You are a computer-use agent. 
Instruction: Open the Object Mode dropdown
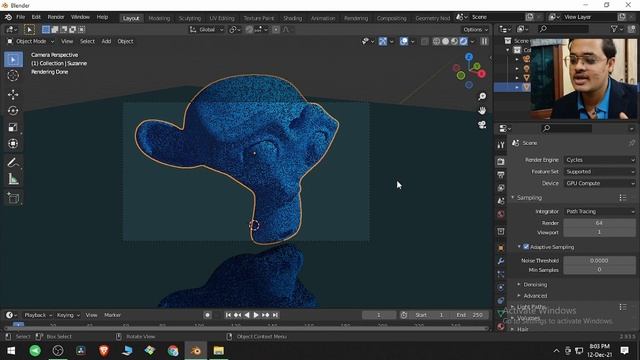click(31, 41)
